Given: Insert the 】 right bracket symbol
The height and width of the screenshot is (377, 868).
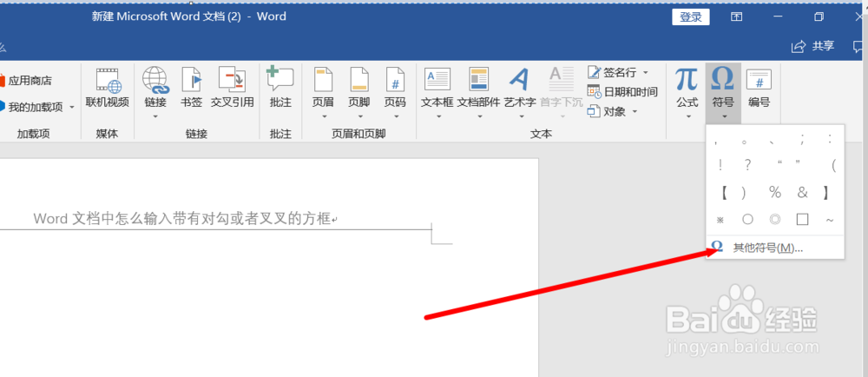Looking at the screenshot, I should coord(826,192).
